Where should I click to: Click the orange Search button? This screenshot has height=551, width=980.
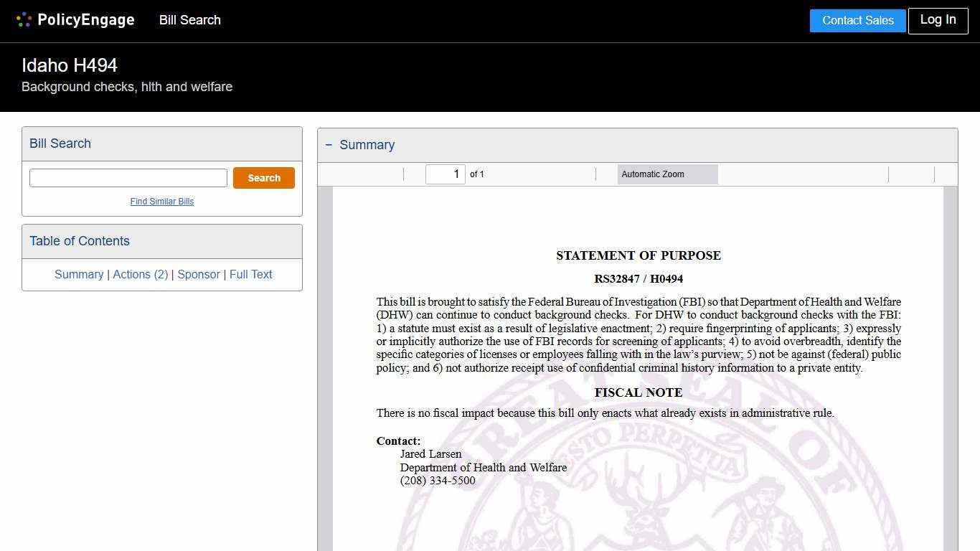[x=264, y=178]
